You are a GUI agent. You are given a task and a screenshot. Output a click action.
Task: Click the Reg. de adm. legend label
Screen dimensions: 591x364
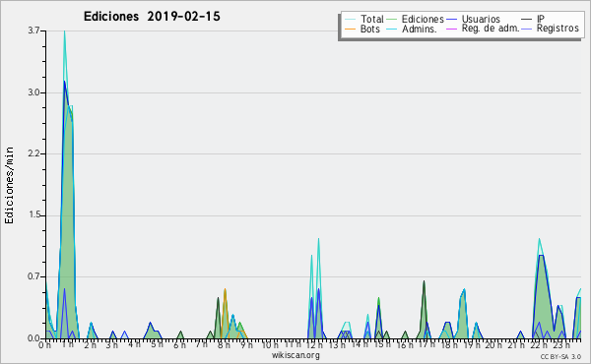[x=490, y=29]
